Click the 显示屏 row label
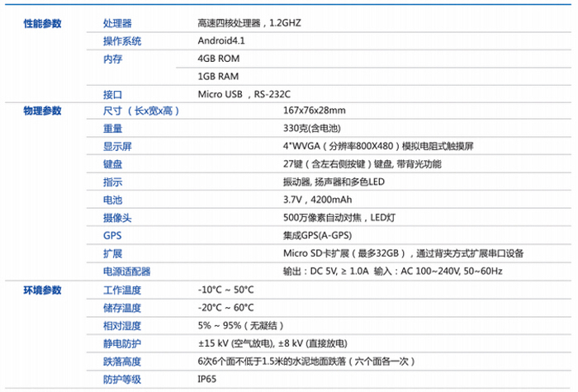This screenshot has width=578, height=392. tap(117, 147)
